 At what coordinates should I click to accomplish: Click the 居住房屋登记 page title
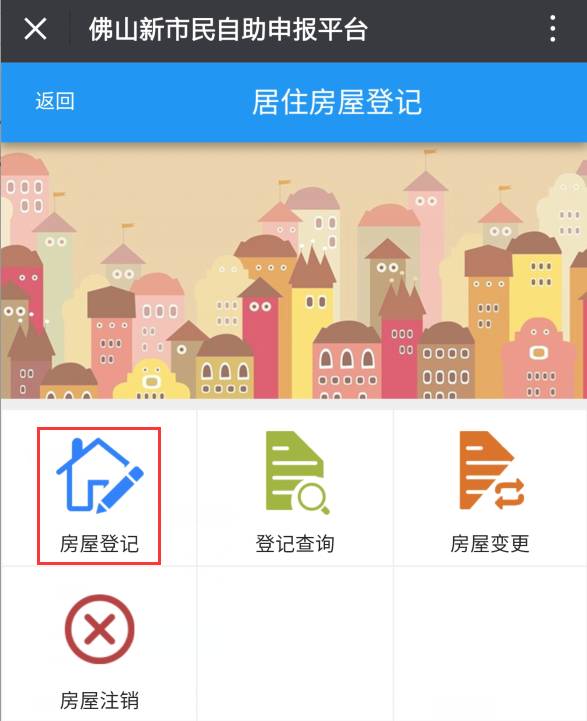pyautogui.click(x=337, y=102)
